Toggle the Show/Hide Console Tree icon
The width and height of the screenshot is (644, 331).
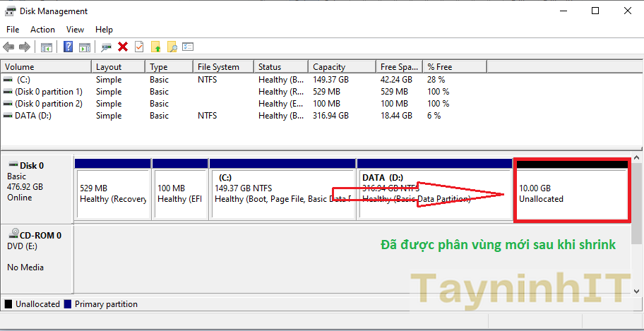[x=47, y=47]
